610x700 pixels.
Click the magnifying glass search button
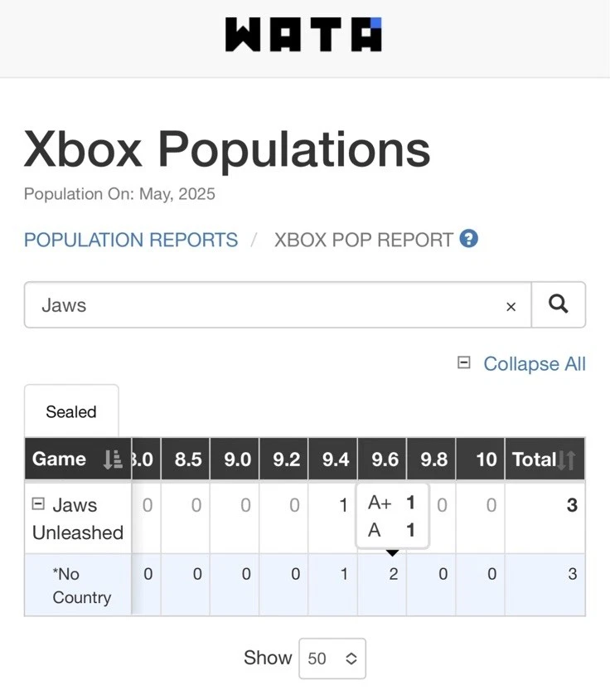coord(559,305)
